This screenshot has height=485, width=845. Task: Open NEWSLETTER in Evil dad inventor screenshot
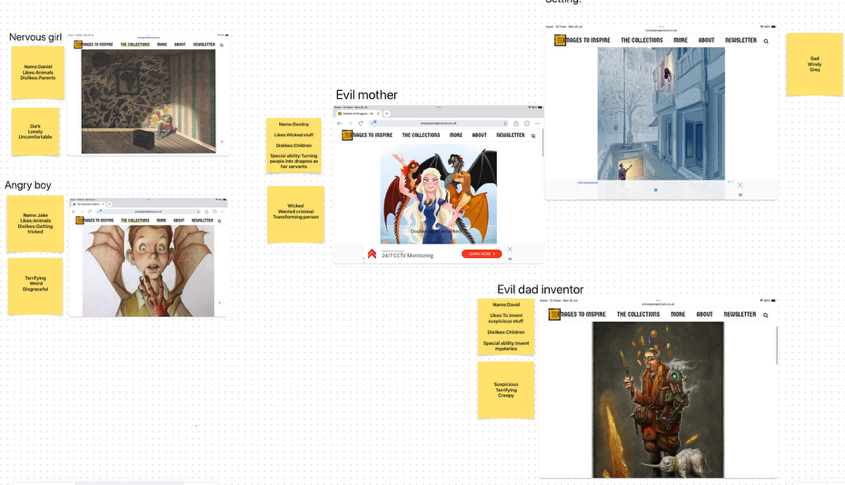coord(739,314)
